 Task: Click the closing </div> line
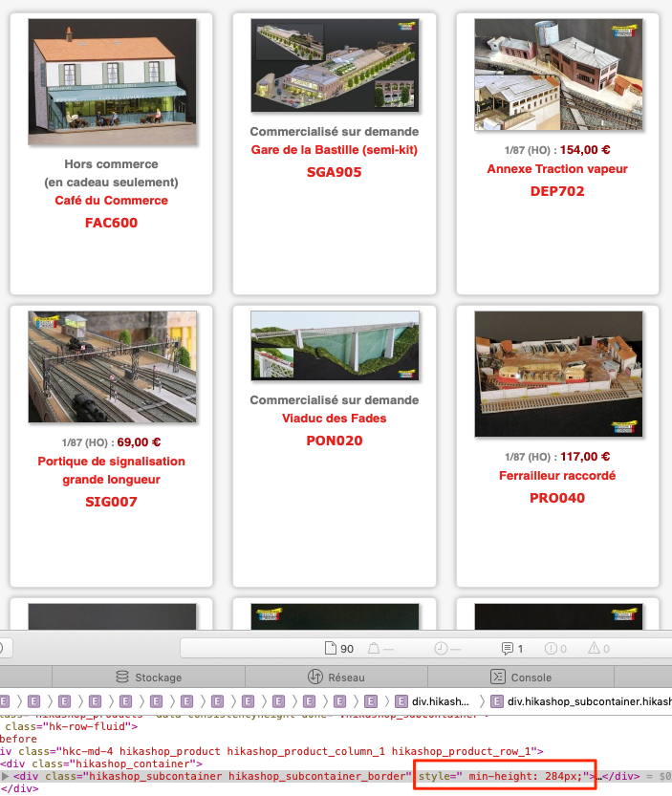[x=19, y=788]
